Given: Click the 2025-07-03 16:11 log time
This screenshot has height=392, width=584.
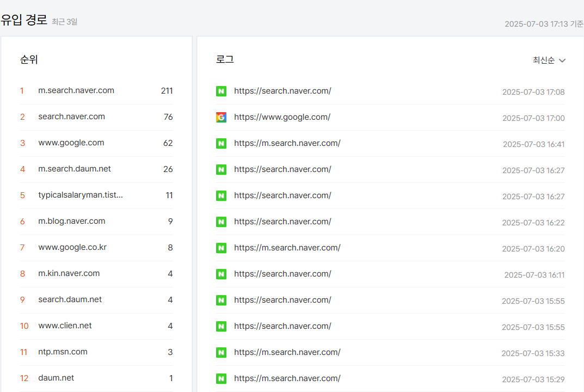Looking at the screenshot, I should point(534,275).
